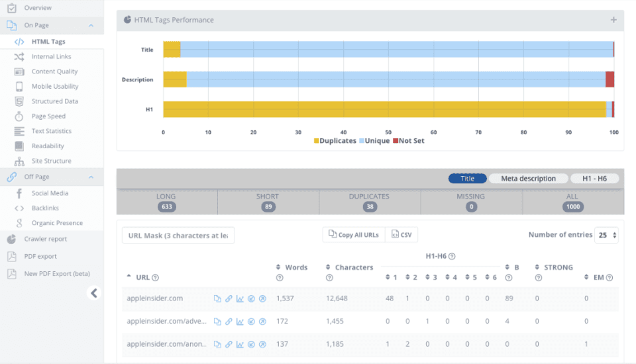636x364 pixels.
Task: Click the Copy All URLs button
Action: 353,235
